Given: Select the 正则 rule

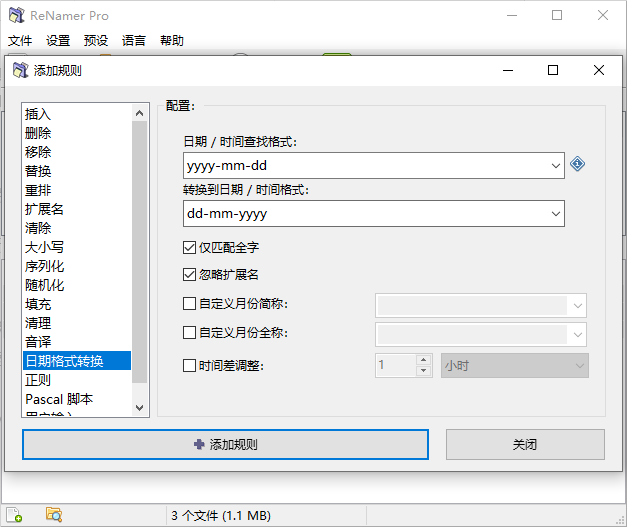Looking at the screenshot, I should coord(77,380).
